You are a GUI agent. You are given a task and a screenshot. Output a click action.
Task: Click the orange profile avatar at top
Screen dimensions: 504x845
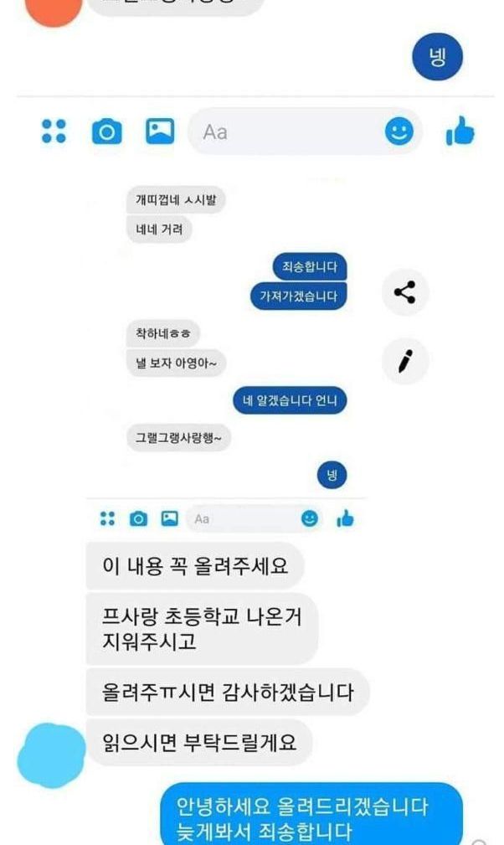[54, 11]
